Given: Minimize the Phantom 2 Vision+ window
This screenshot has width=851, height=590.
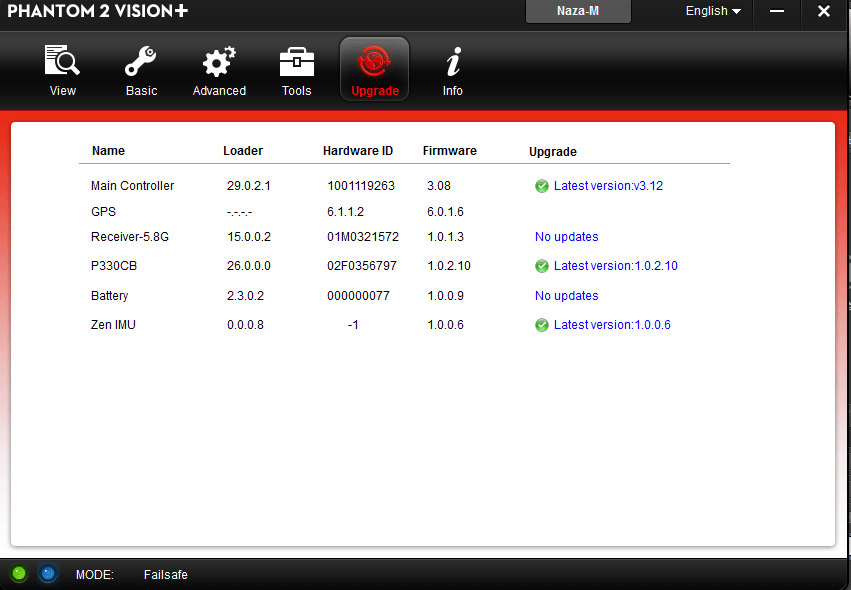Looking at the screenshot, I should coord(777,11).
